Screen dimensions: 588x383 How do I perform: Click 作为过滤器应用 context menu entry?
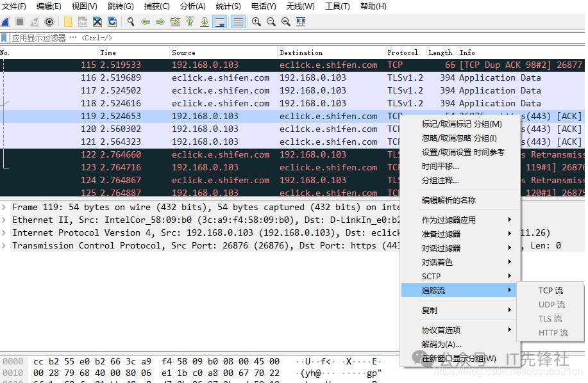tap(449, 220)
